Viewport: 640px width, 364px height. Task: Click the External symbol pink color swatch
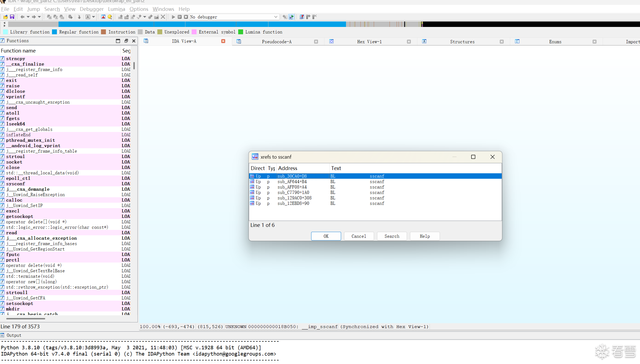[x=194, y=32]
